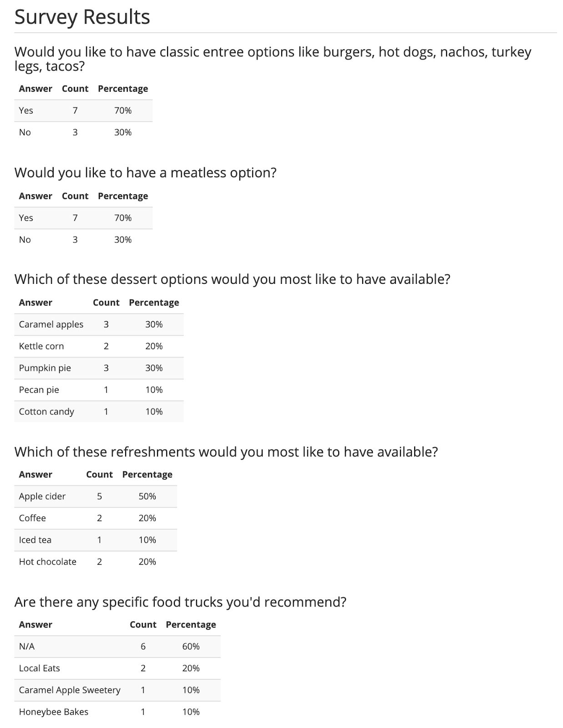Click the Apple cider row

click(96, 496)
